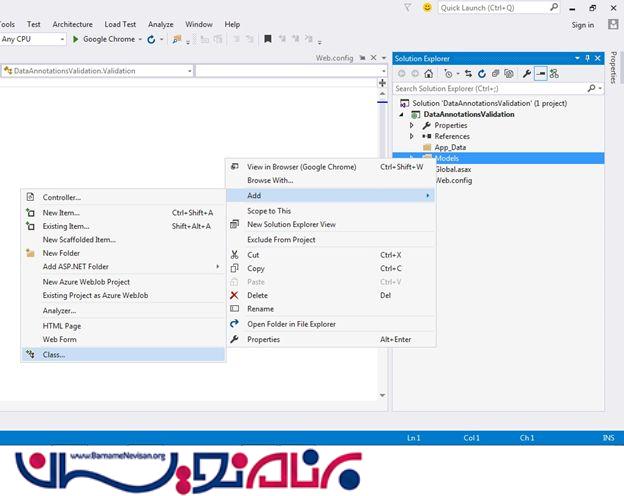Open Properties wrench icon in Solution Explorer toolbar
624x496 pixels.
click(526, 74)
